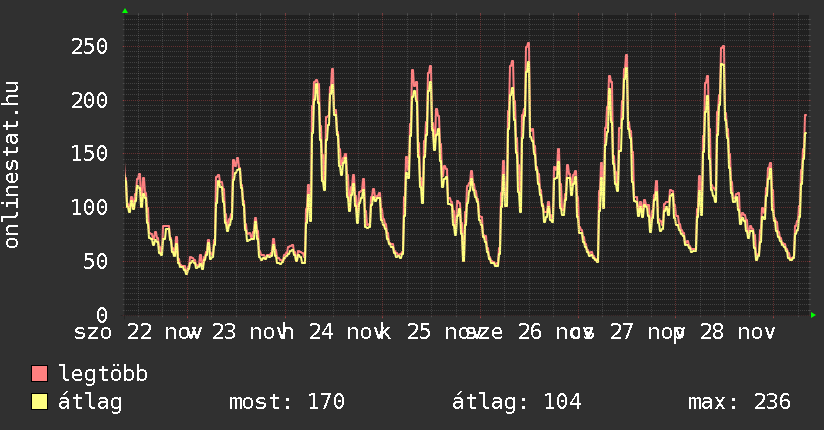Click the yellow átlag legend swatch

(x=40, y=402)
